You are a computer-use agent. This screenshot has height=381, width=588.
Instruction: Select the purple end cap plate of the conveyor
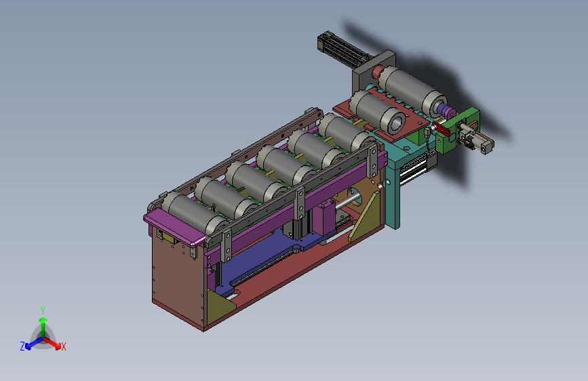pyautogui.click(x=176, y=227)
